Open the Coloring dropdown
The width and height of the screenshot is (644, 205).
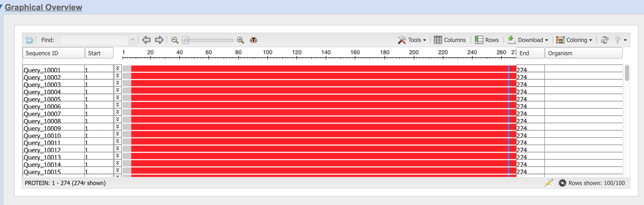(574, 40)
